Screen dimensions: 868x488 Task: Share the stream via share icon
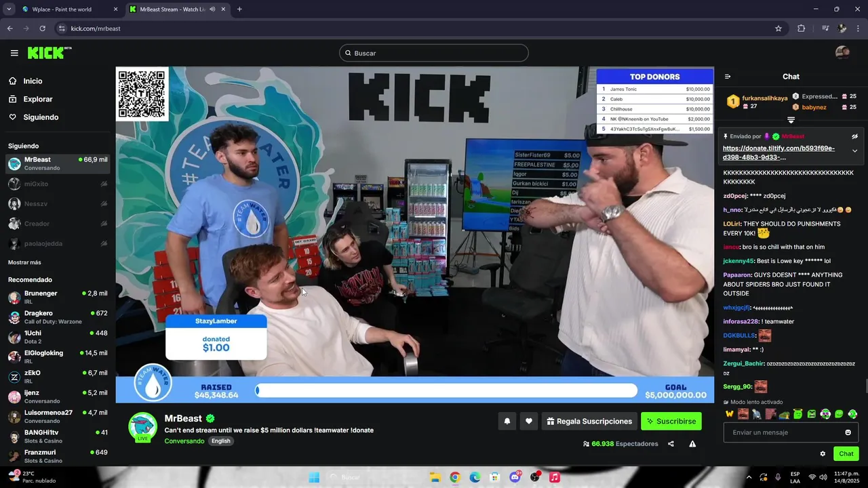[671, 444]
